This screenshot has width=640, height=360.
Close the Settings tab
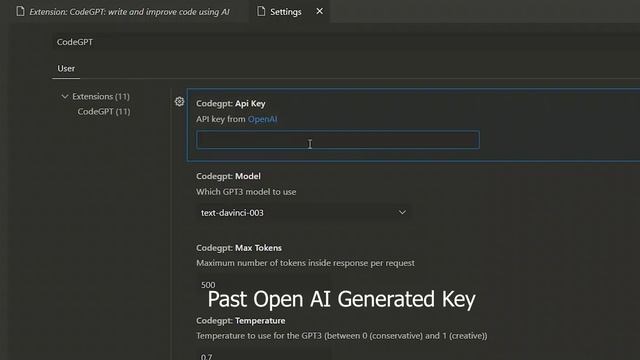click(320, 11)
